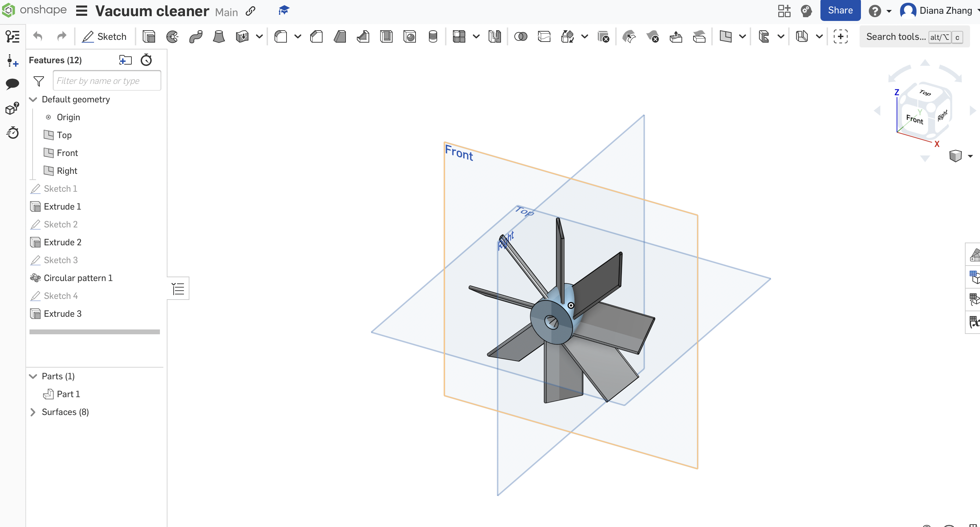Select the Extrude tool icon
The image size is (980, 527).
point(149,36)
